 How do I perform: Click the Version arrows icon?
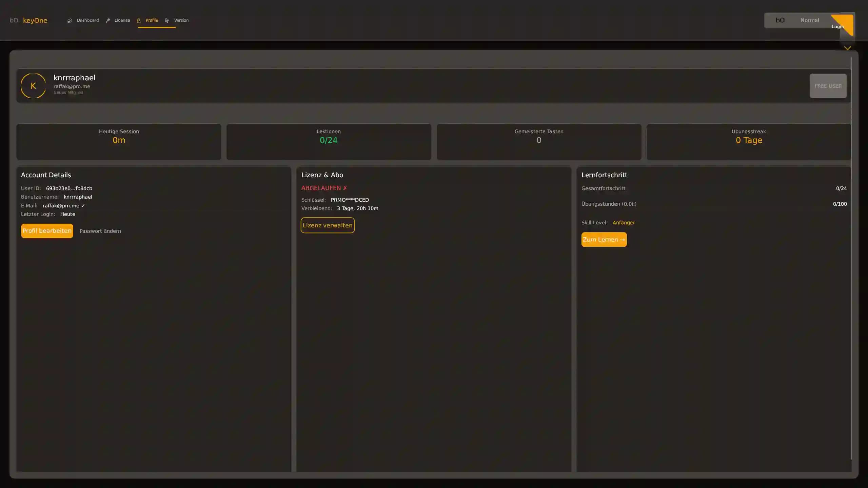click(x=167, y=21)
